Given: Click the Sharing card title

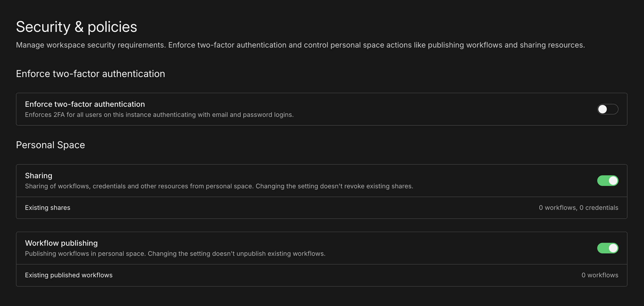Looking at the screenshot, I should pyautogui.click(x=39, y=175).
